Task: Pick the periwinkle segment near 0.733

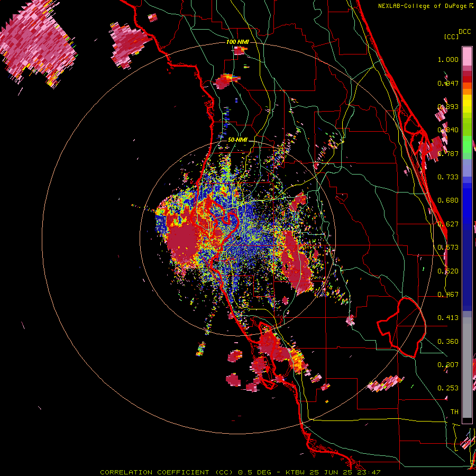Action: tap(467, 168)
